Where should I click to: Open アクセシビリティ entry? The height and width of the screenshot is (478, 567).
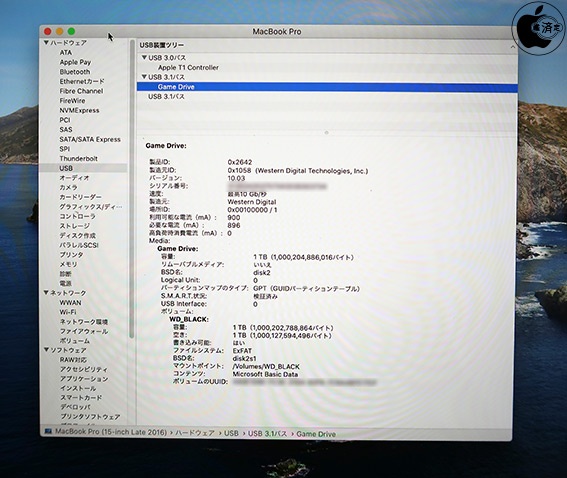pos(84,369)
